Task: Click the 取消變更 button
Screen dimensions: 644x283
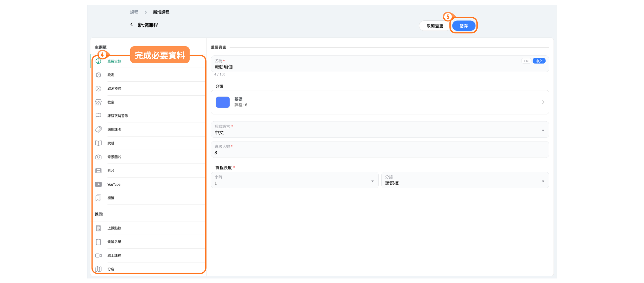Action: coord(435,26)
